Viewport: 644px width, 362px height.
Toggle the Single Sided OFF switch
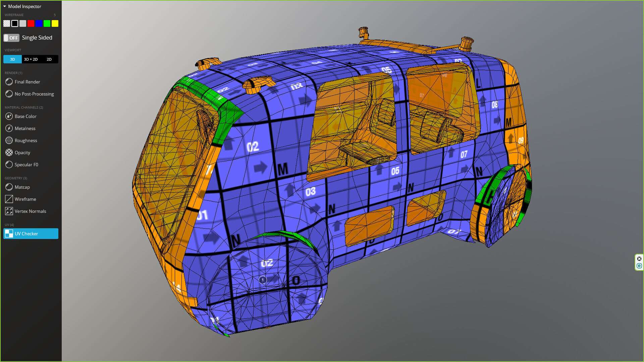11,38
